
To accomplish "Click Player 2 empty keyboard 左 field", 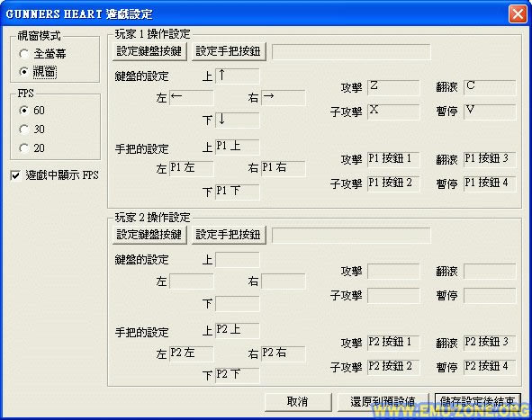I will (192, 281).
